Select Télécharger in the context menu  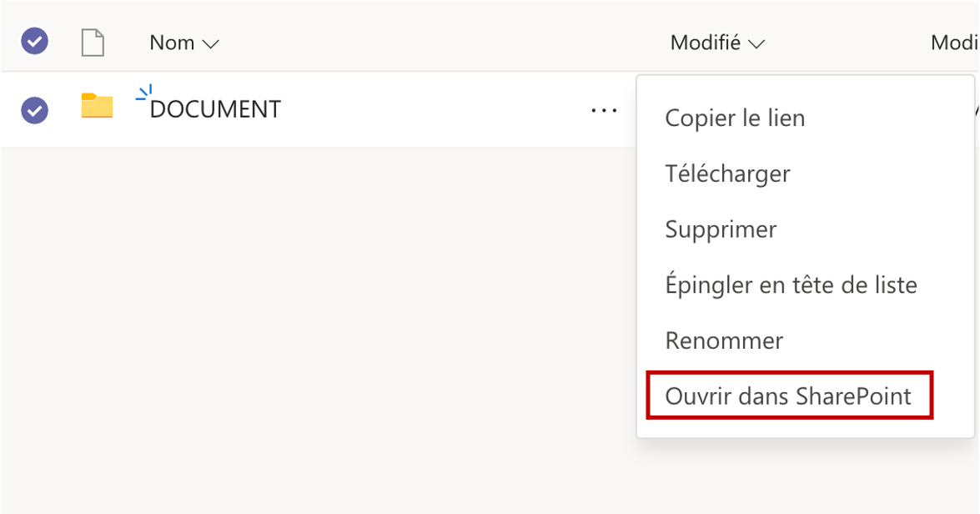(x=727, y=174)
